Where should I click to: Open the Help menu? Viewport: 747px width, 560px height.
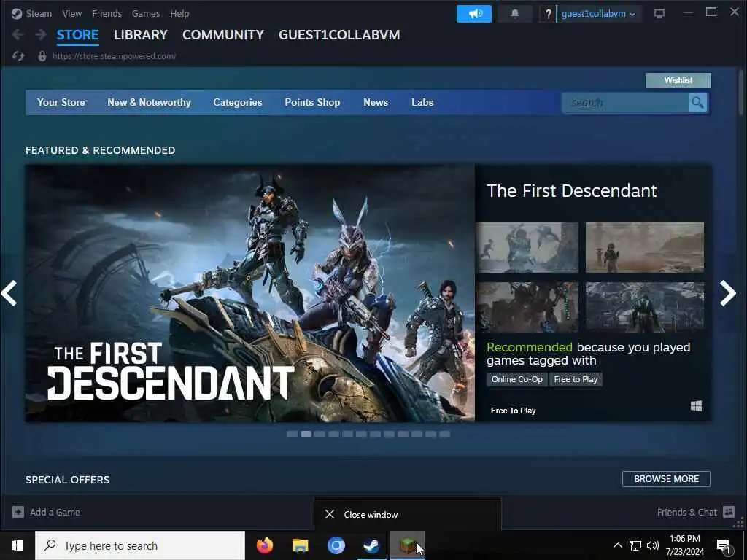click(179, 13)
